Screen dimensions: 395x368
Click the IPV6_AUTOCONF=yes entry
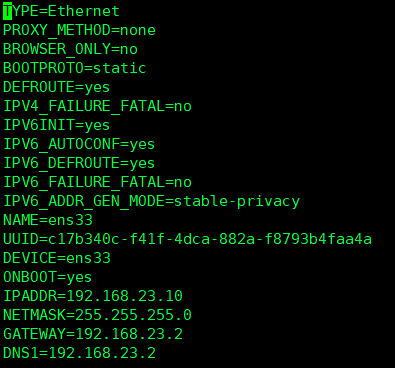tap(79, 144)
